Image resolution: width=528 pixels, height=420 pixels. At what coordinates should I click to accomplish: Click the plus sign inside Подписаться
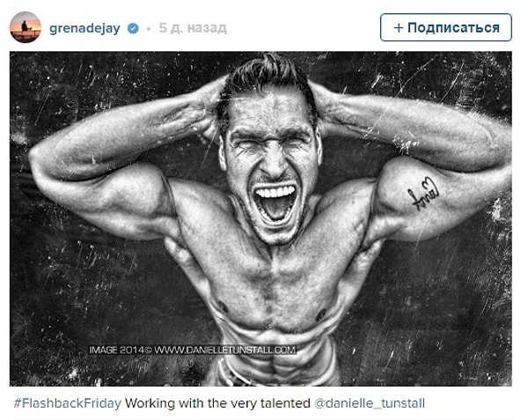[399, 28]
